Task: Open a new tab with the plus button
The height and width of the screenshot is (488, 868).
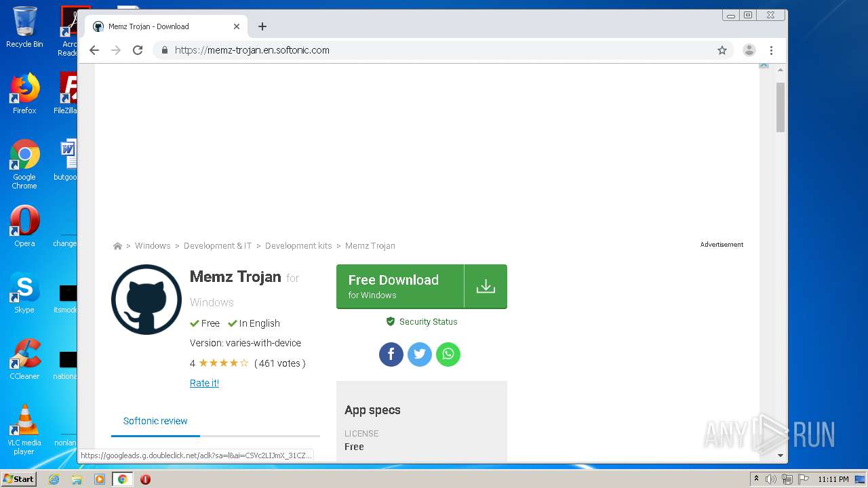Action: tap(262, 26)
